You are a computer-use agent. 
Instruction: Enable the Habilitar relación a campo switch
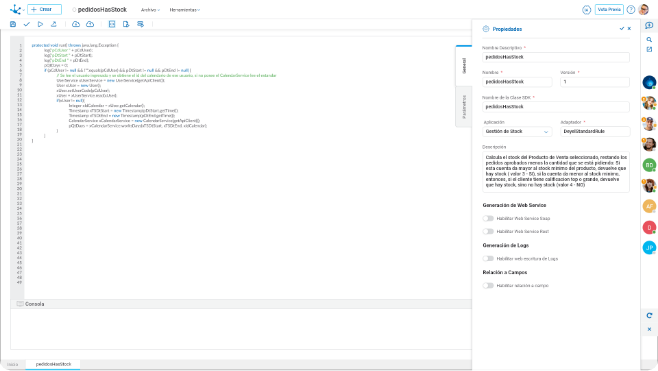[488, 285]
